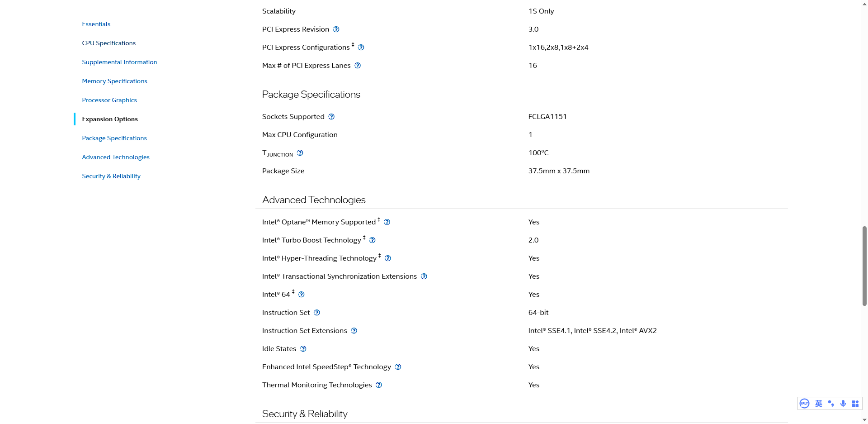Open help tooltip for Sockets Supported
Viewport: 868px width, 424px height.
(331, 117)
